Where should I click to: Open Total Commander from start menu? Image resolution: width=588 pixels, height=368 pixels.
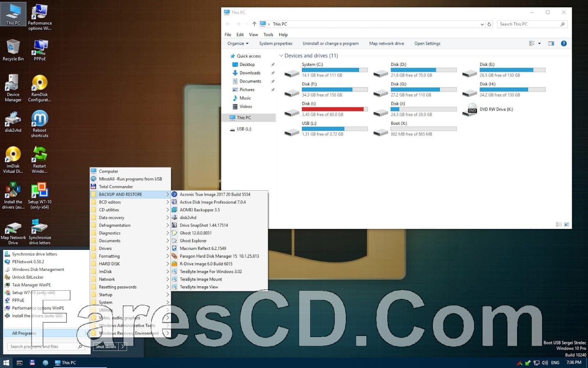pyautogui.click(x=130, y=187)
